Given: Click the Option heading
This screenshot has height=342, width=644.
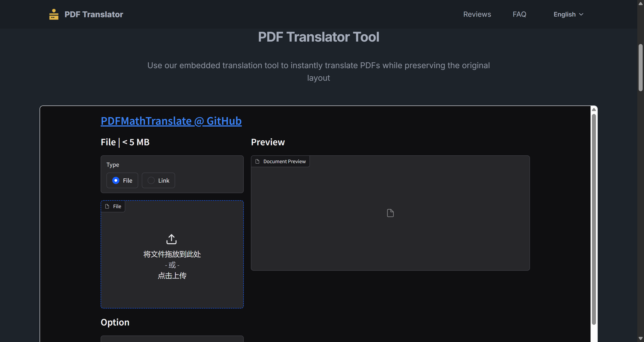Looking at the screenshot, I should click(115, 322).
